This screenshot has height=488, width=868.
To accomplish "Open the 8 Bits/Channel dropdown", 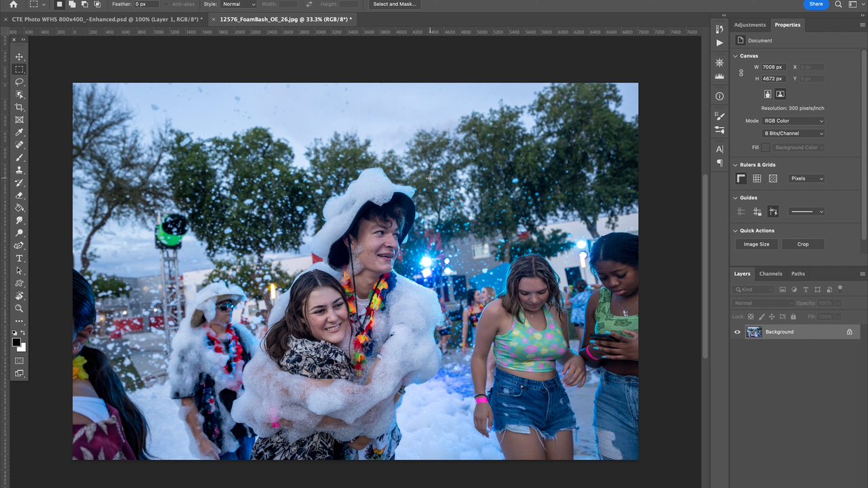I will 793,133.
